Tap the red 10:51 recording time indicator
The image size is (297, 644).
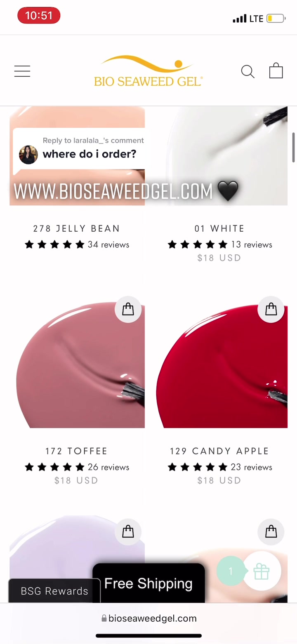(39, 16)
